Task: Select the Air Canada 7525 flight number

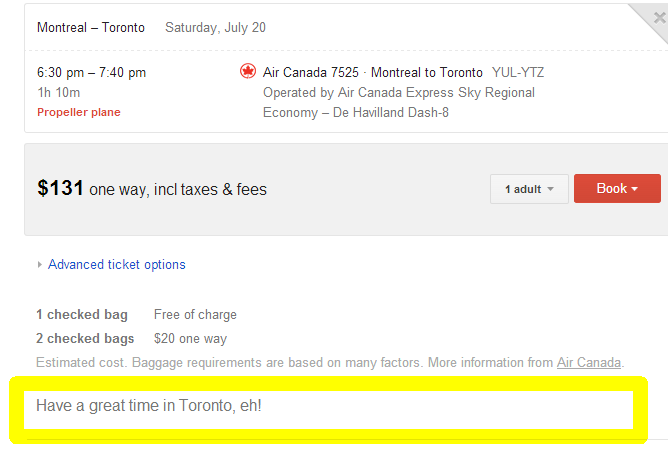Action: coord(311,72)
